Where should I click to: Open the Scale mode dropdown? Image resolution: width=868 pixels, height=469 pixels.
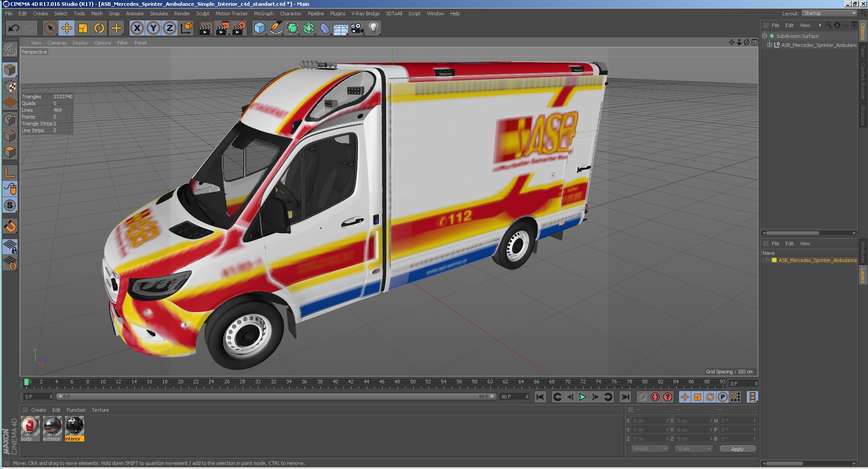tap(694, 449)
